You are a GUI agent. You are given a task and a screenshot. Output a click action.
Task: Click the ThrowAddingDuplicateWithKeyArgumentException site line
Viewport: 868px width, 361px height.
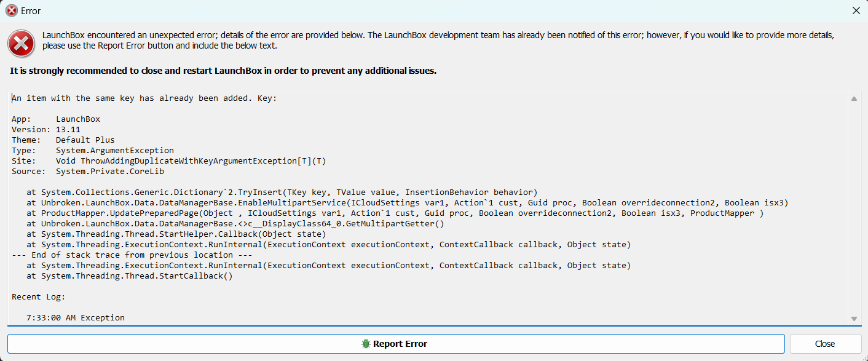(x=169, y=161)
